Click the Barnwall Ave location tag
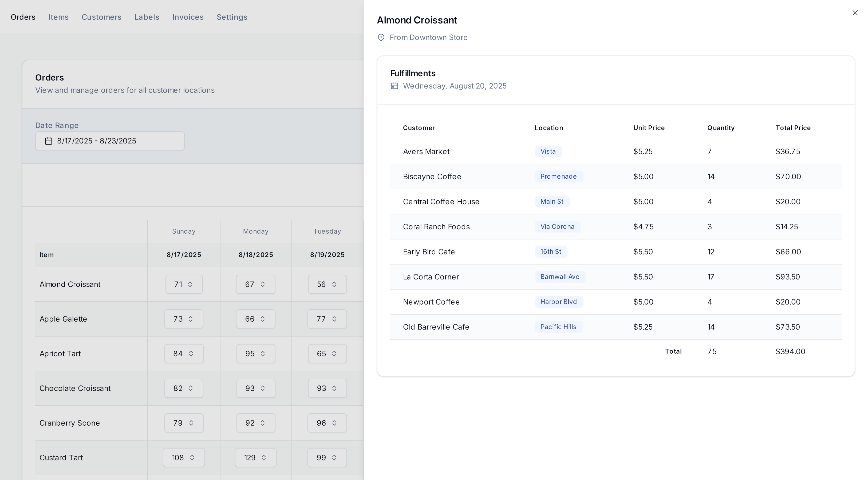This screenshot has height=480, width=868. click(x=560, y=277)
